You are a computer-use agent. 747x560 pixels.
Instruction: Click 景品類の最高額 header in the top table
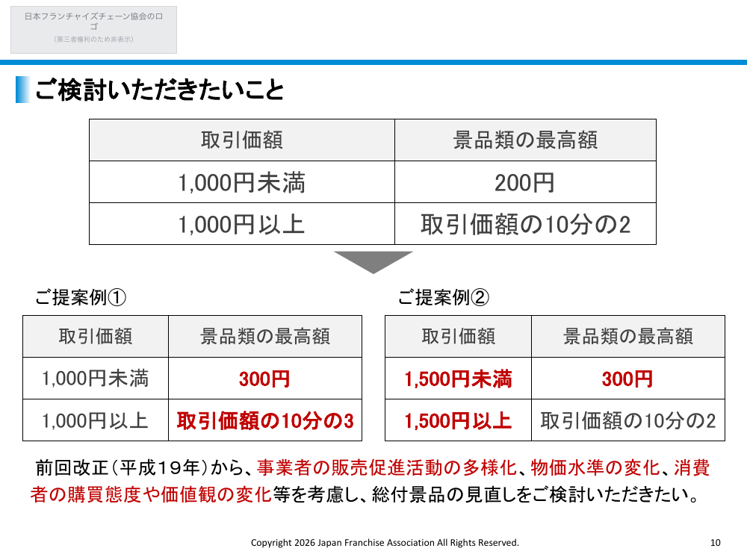(x=525, y=140)
